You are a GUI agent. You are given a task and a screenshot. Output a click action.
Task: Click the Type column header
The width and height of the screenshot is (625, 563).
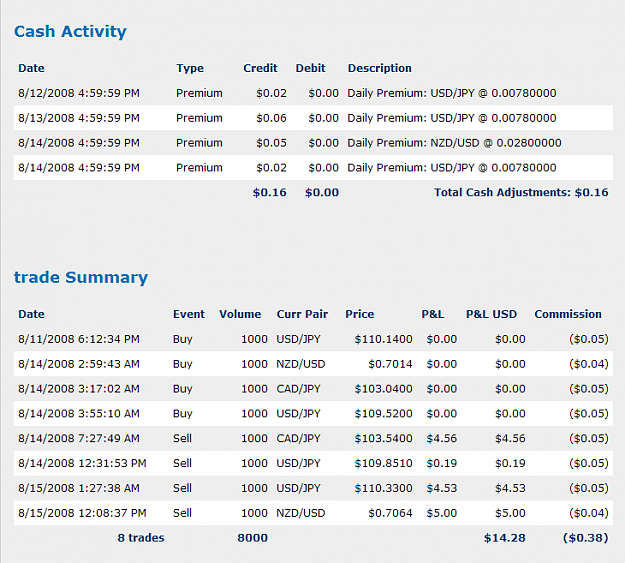click(x=190, y=69)
